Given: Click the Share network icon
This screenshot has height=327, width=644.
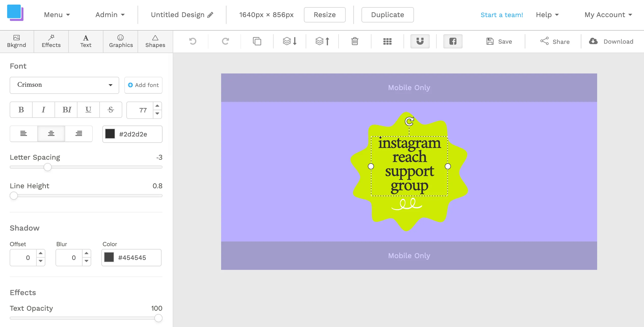Looking at the screenshot, I should click(544, 41).
